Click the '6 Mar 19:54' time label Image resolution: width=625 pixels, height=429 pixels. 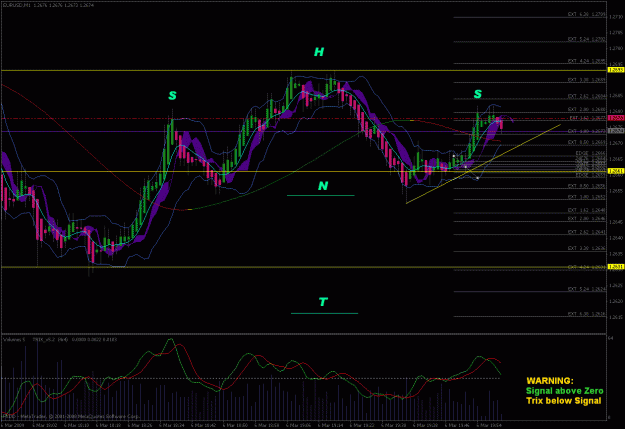pyautogui.click(x=489, y=425)
